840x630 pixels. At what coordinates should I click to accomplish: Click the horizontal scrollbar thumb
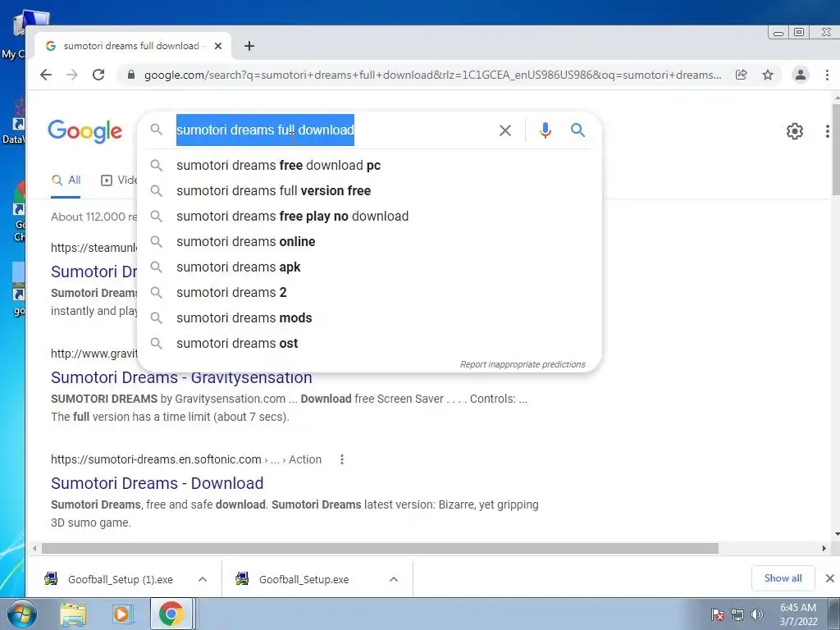click(380, 549)
